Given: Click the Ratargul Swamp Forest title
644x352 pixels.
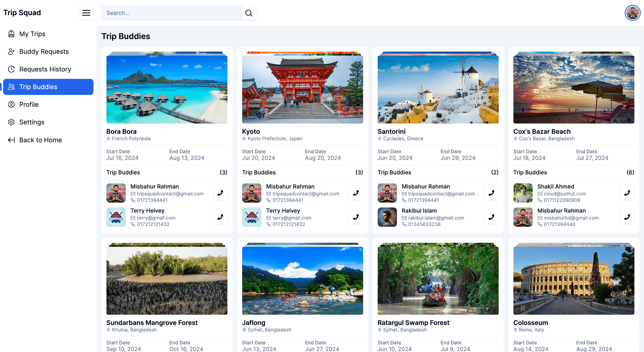Looking at the screenshot, I should [x=413, y=323].
